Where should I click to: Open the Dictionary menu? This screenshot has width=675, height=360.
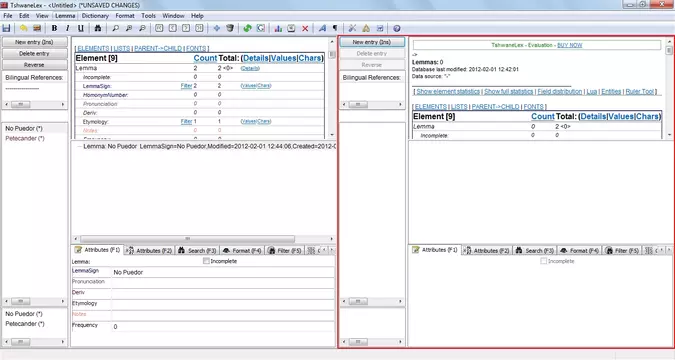[x=95, y=16]
